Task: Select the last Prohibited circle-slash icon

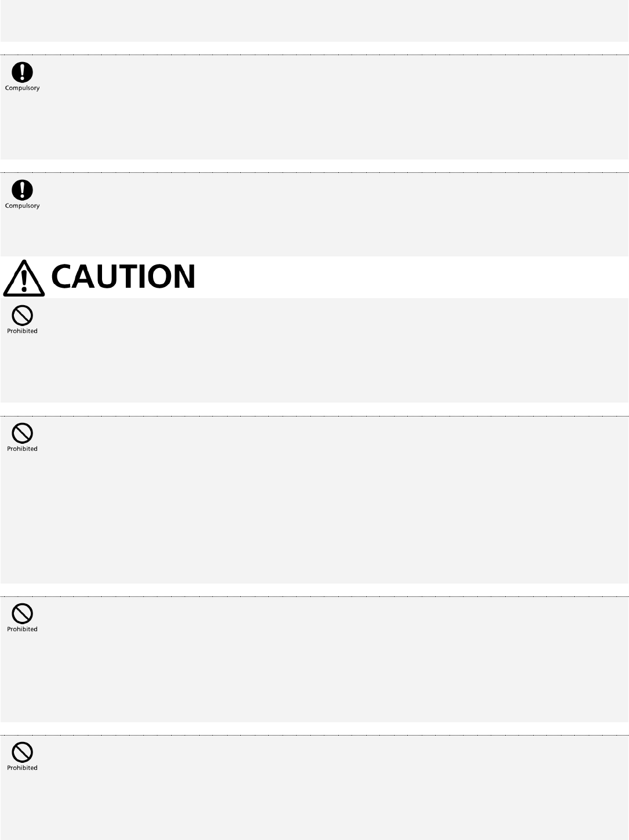Action: [x=22, y=752]
